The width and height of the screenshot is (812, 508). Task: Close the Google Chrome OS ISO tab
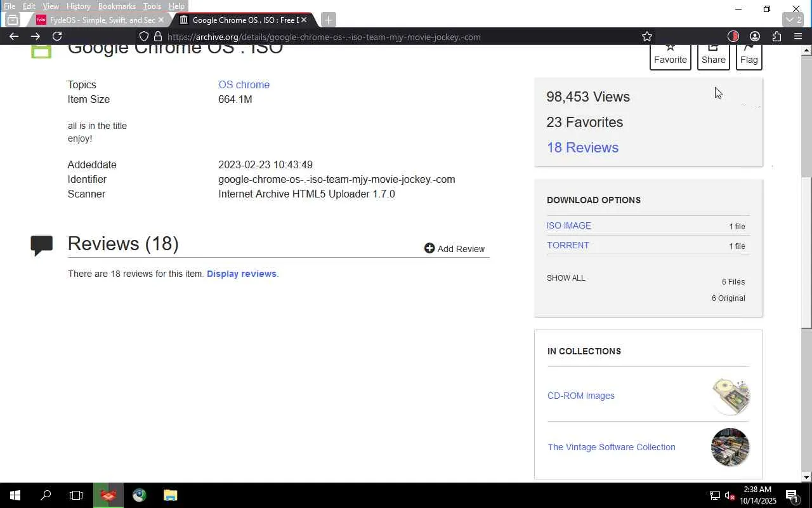click(x=304, y=20)
